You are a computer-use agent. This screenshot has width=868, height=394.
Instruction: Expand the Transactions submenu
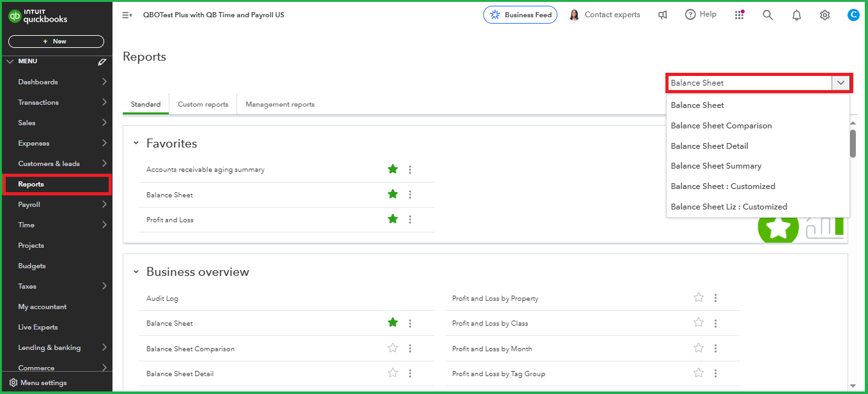(105, 102)
